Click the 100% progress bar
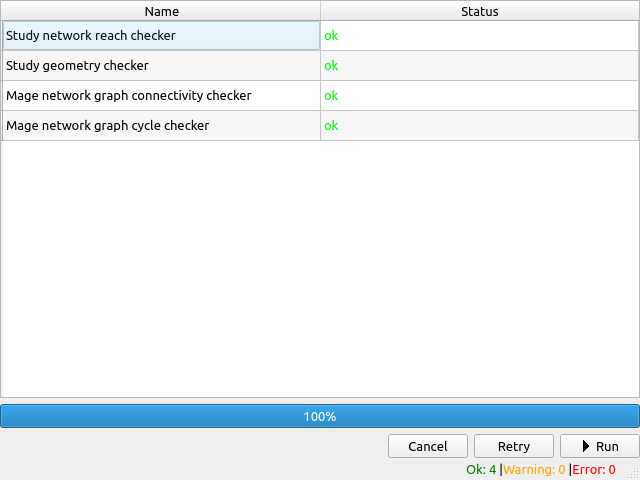Image resolution: width=640 pixels, height=480 pixels. coord(319,416)
